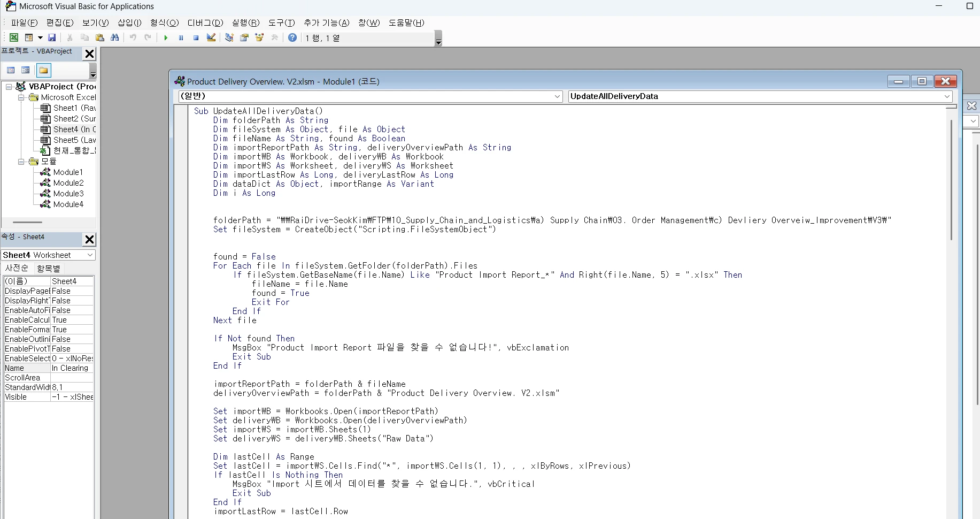Open the 디버그(D) menu
The height and width of the screenshot is (519, 980).
point(205,22)
